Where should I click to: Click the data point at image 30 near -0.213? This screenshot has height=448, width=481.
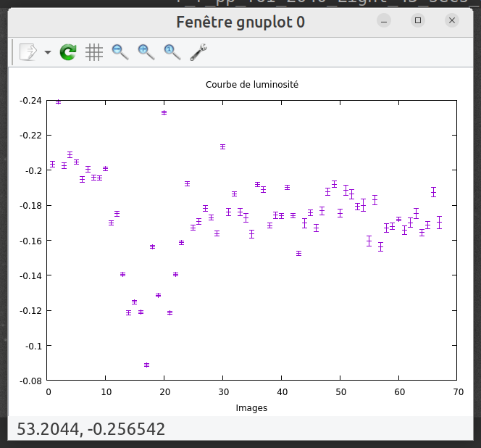click(222, 146)
